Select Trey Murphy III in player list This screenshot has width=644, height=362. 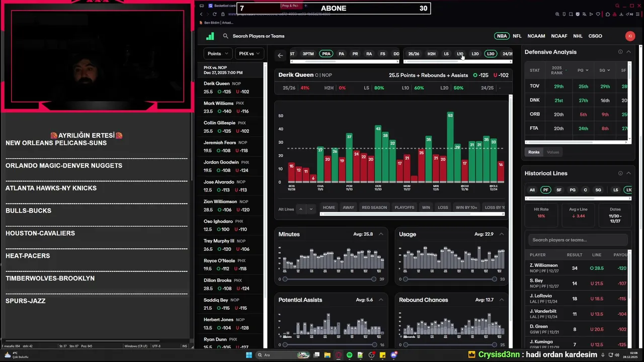pyautogui.click(x=230, y=245)
